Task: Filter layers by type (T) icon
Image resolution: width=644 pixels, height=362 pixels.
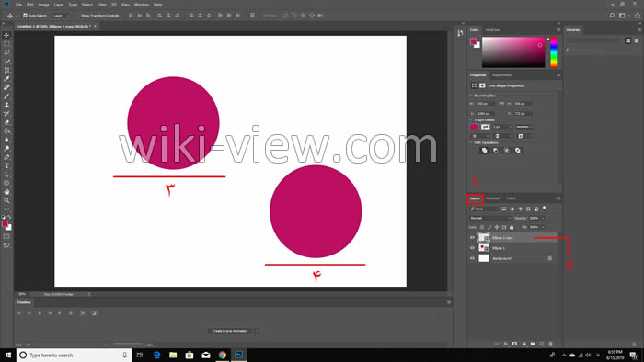Action: coord(521,209)
